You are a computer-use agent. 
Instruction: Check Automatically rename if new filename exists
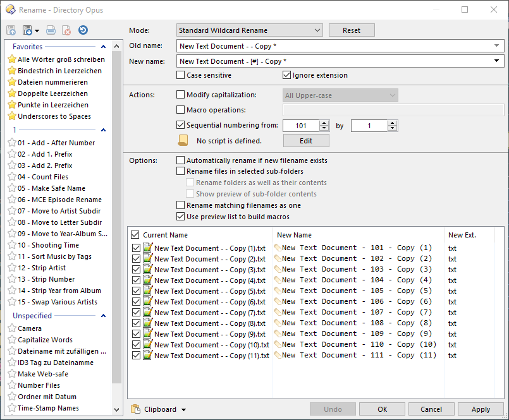(x=180, y=160)
